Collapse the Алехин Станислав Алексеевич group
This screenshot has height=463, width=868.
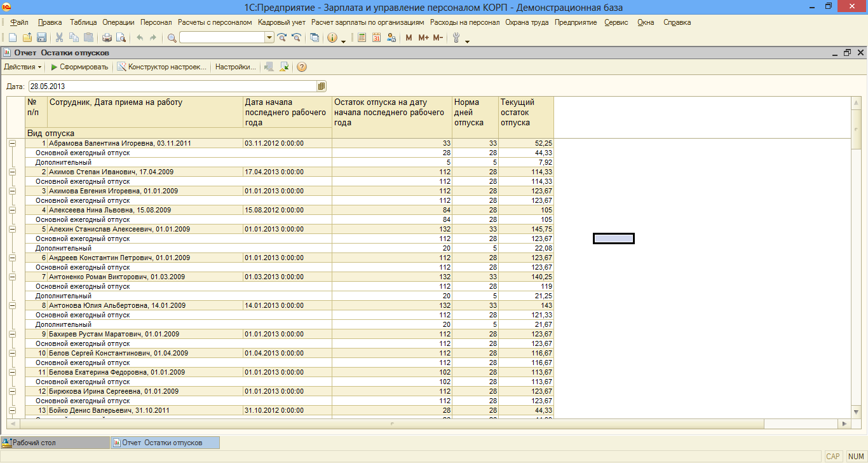pyautogui.click(x=11, y=229)
